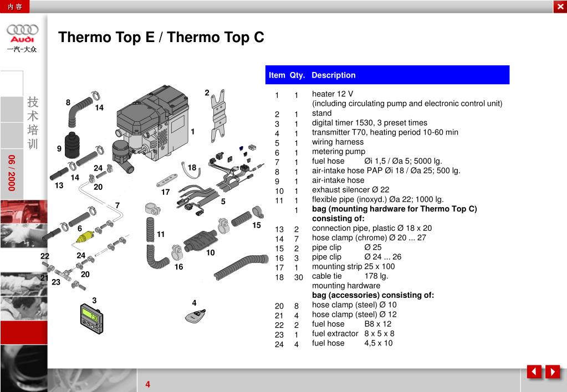Close the presentation with the red X
This screenshot has width=567, height=392.
pos(560,7)
